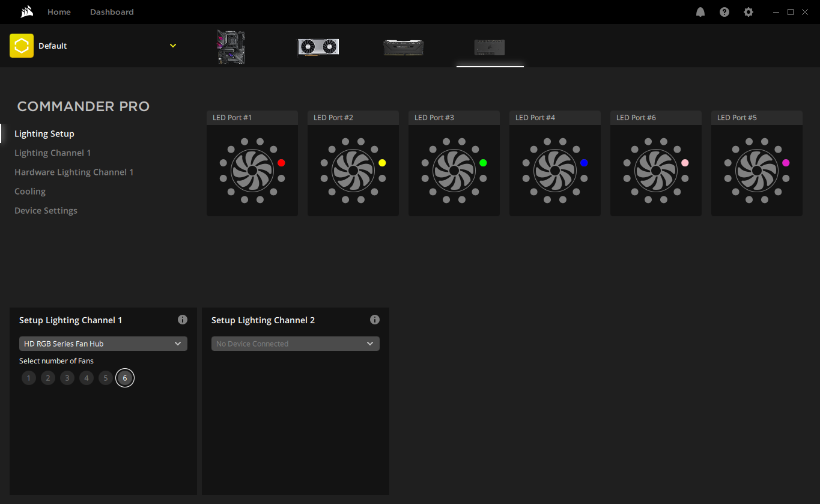Open the help question mark icon
The width and height of the screenshot is (820, 504).
tap(724, 12)
